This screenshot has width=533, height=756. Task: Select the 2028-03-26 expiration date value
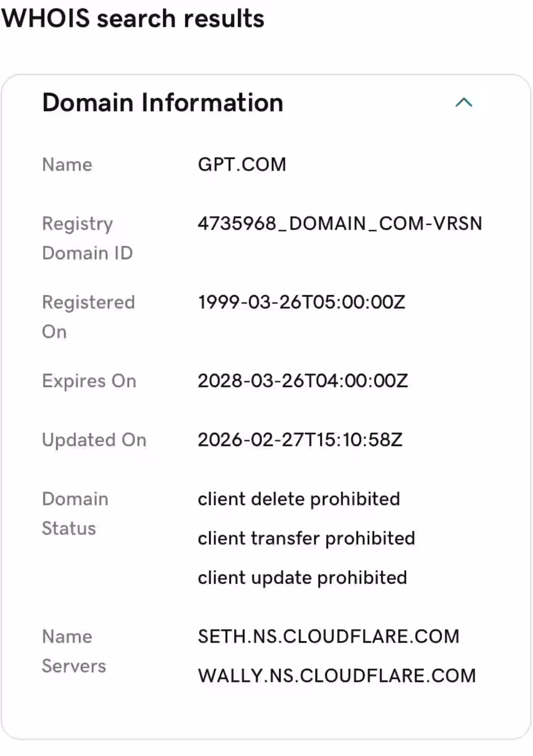click(x=303, y=381)
